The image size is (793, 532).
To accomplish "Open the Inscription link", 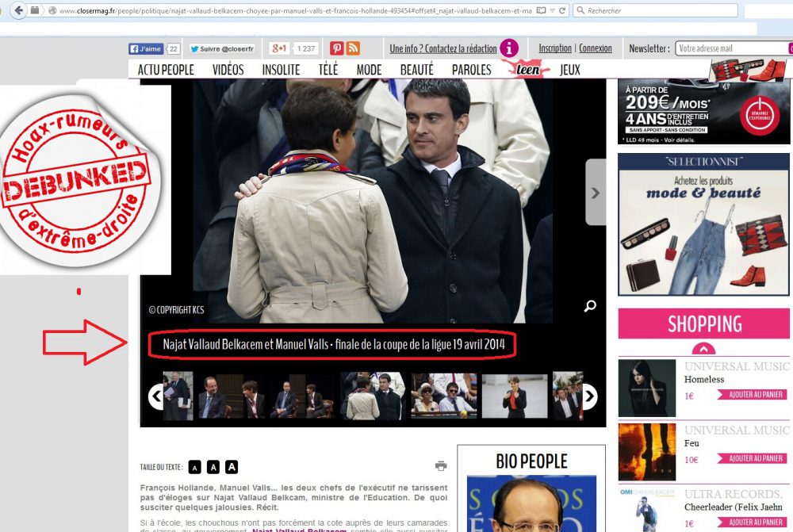I will 555,48.
